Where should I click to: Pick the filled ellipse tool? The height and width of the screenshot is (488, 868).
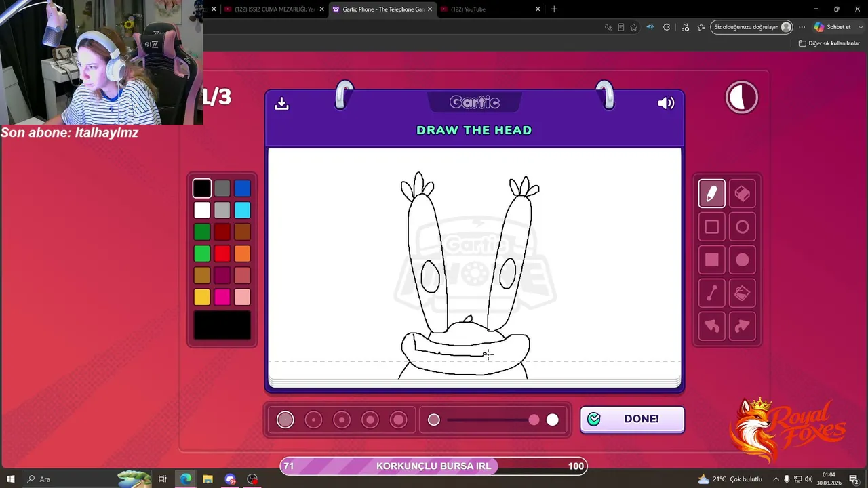pos(743,260)
